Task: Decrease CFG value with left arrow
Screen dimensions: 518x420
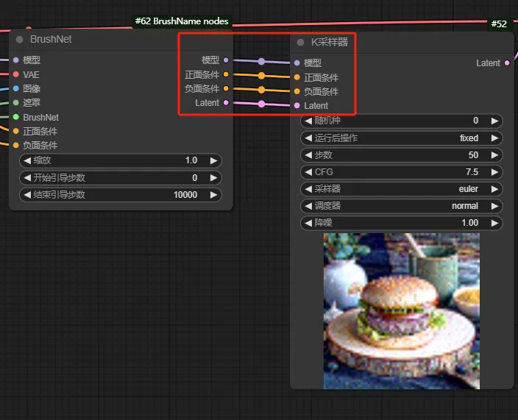Action: tap(308, 172)
